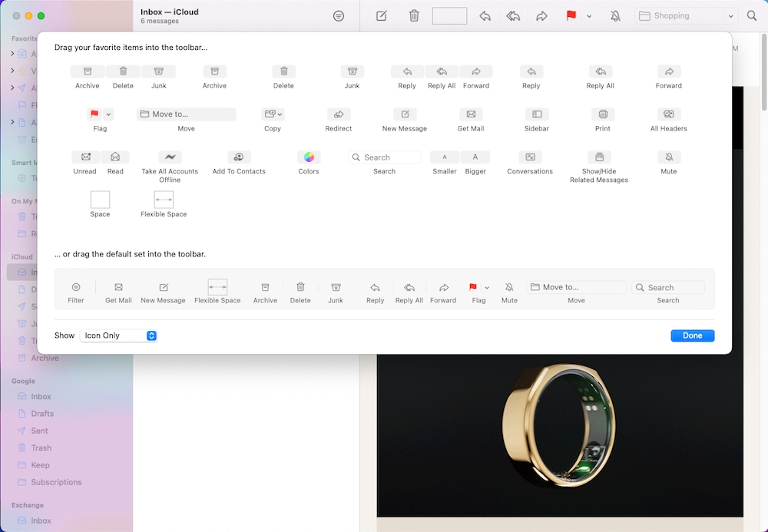Click the Show/Hide Related Messages icon
This screenshot has width=768, height=532.
(x=599, y=157)
